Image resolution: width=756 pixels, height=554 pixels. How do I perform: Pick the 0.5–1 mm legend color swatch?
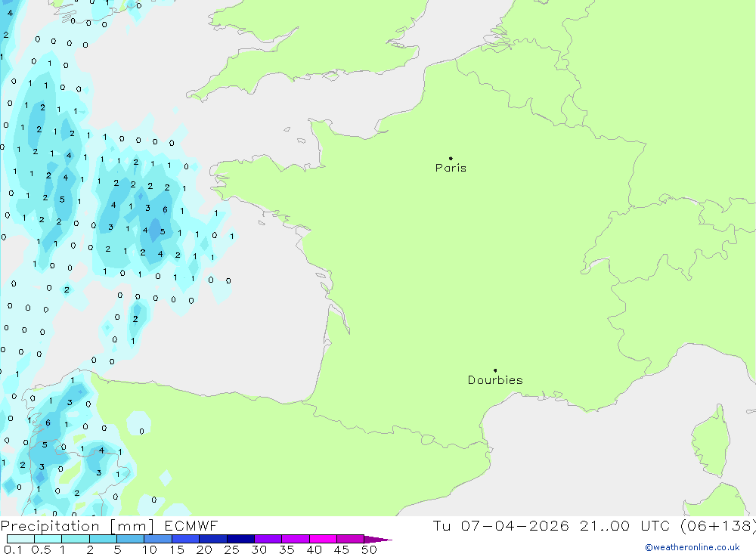(48, 539)
